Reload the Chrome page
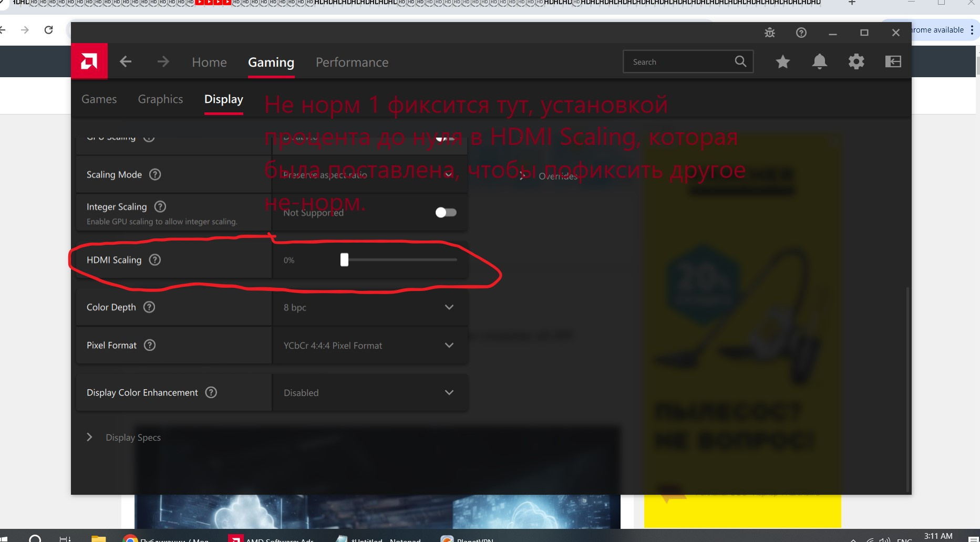Viewport: 980px width, 542px height. pyautogui.click(x=49, y=30)
